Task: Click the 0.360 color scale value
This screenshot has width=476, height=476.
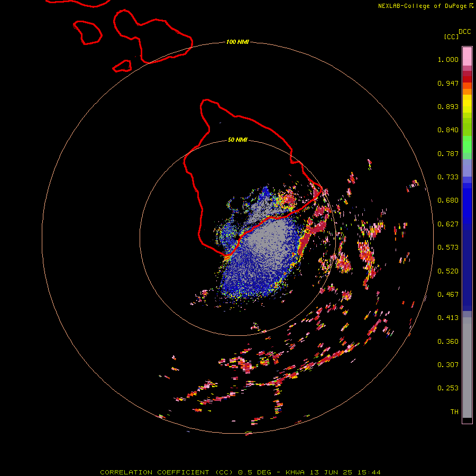Action: (448, 342)
